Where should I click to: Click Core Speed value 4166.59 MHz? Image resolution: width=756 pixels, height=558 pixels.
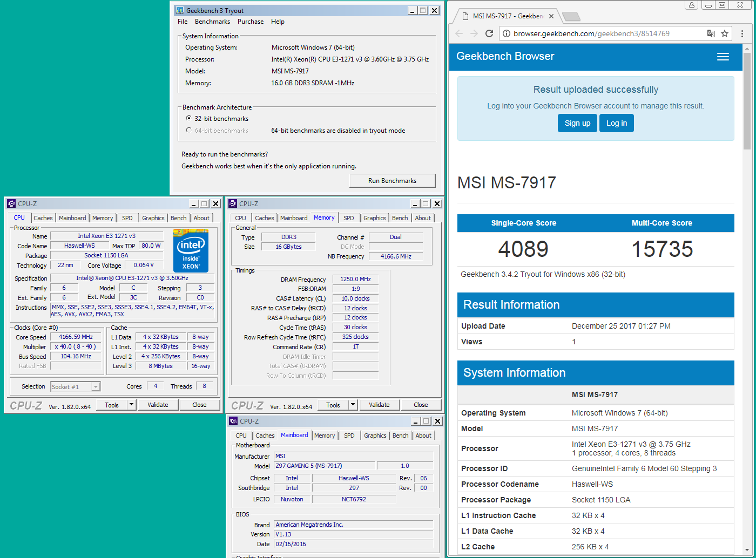click(x=76, y=337)
